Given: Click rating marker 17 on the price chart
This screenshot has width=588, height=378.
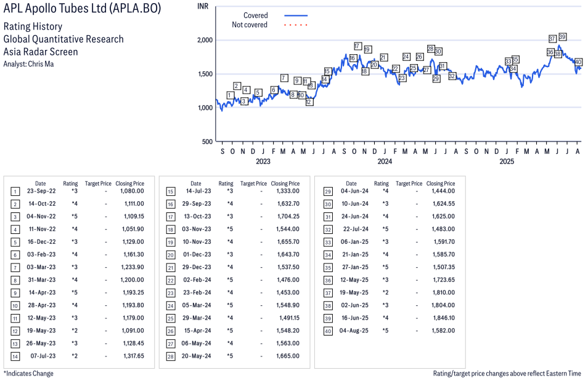Looking at the screenshot, I should 357,46.
